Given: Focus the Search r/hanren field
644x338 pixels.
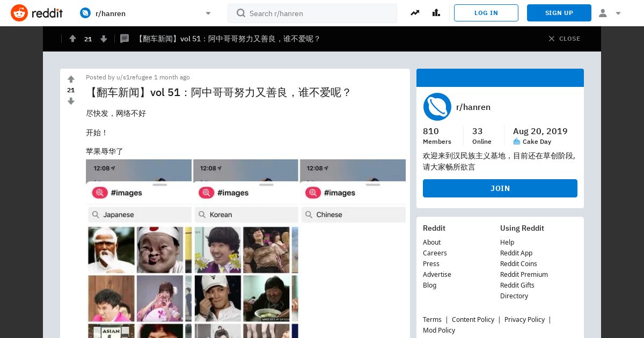Looking at the screenshot, I should coord(312,13).
